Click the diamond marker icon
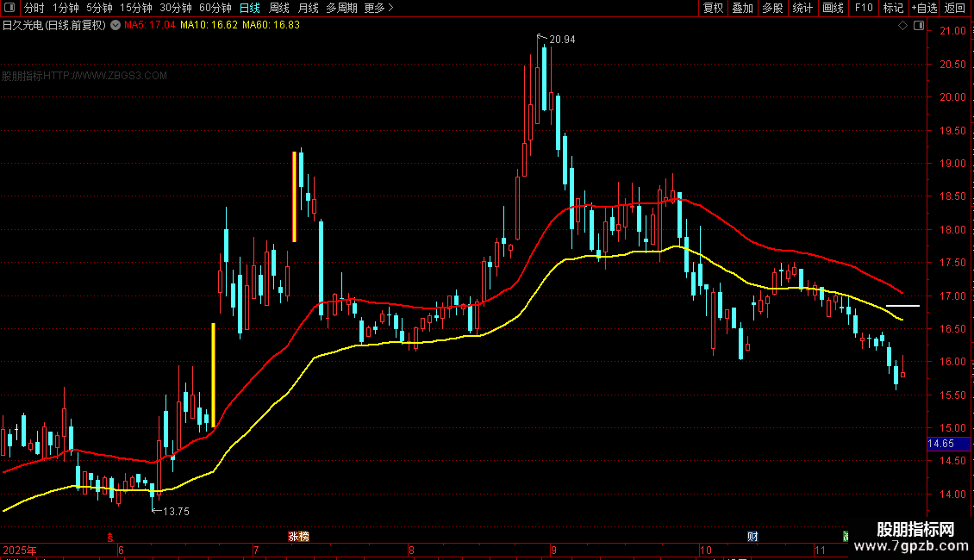Screen dimensions: 974x560 902,26
